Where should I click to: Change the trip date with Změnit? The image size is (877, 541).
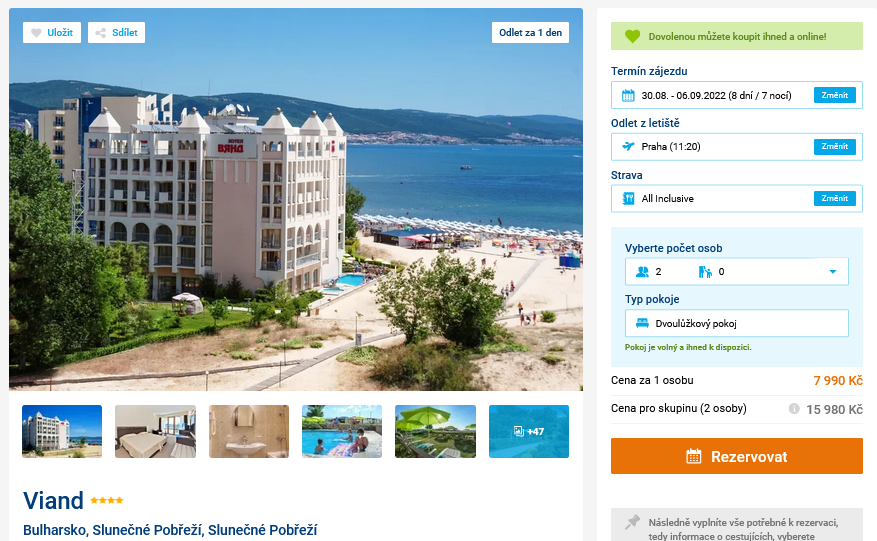click(834, 96)
